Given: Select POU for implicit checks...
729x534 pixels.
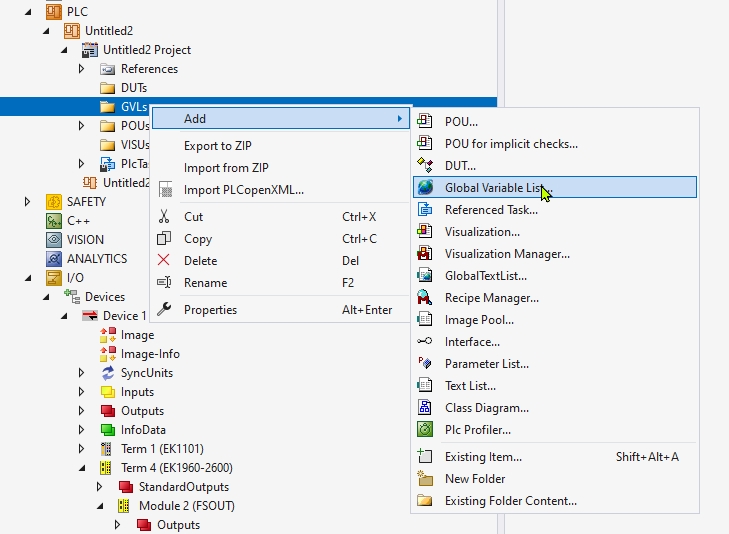Looking at the screenshot, I should click(x=555, y=144).
